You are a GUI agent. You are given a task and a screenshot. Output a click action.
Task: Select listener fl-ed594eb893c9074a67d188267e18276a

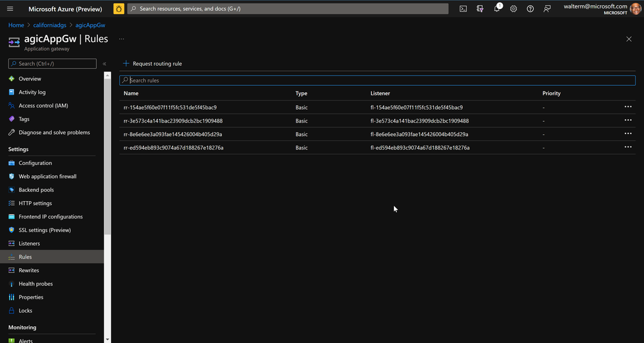tap(420, 148)
